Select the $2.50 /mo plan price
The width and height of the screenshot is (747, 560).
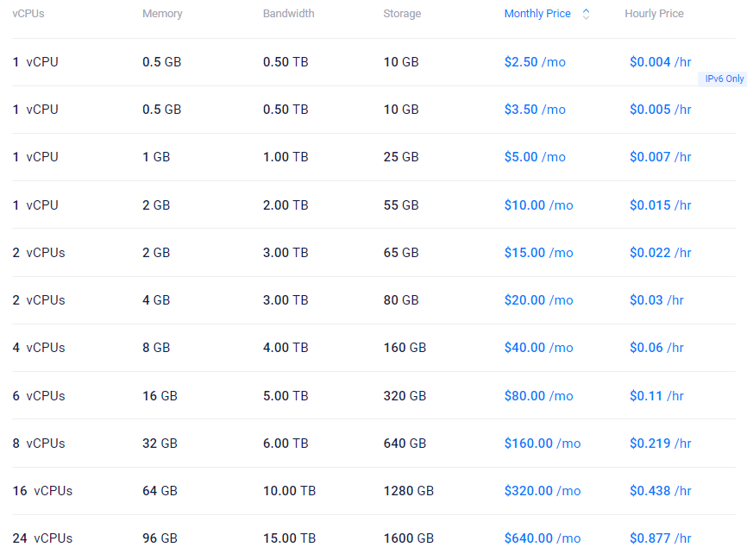535,62
